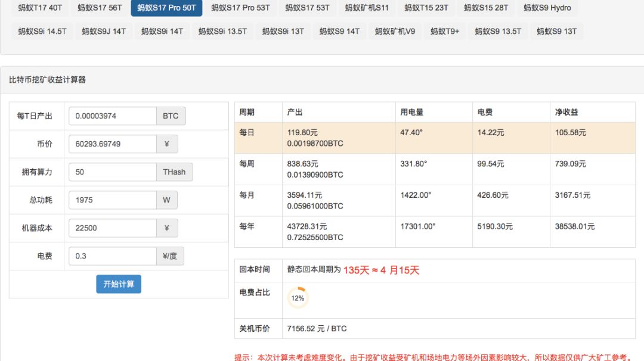Focus the 币价 price input field
The width and height of the screenshot is (644, 361).
tap(113, 144)
